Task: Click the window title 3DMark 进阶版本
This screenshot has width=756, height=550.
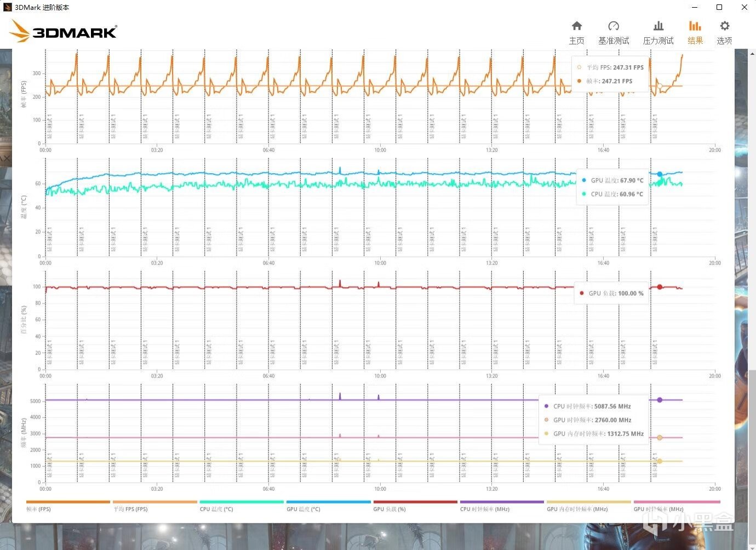Action: 42,7
